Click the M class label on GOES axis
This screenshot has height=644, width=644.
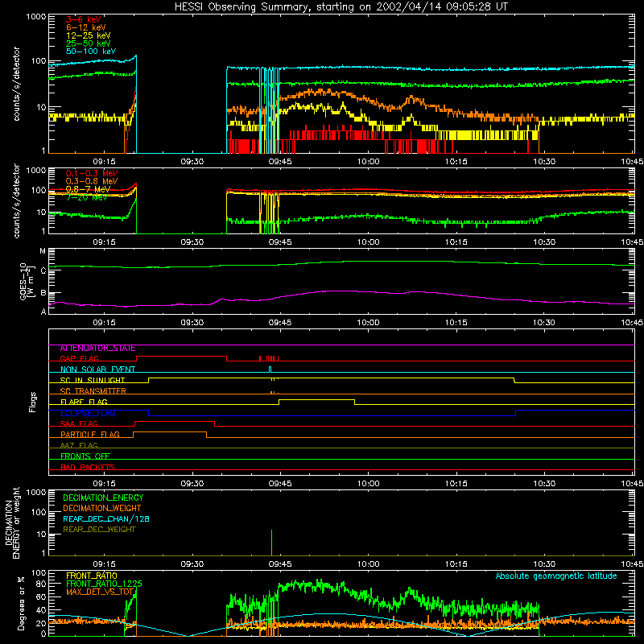tap(43, 251)
